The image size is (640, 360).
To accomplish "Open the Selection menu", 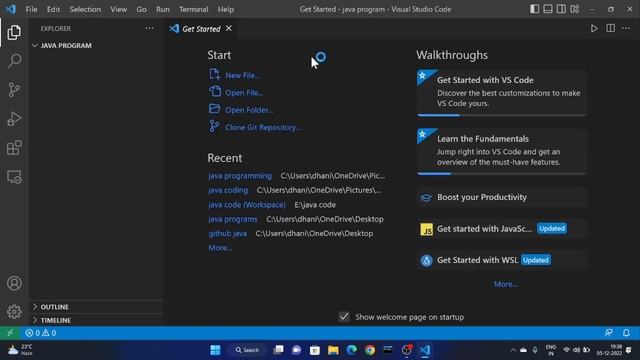I will pyautogui.click(x=85, y=9).
